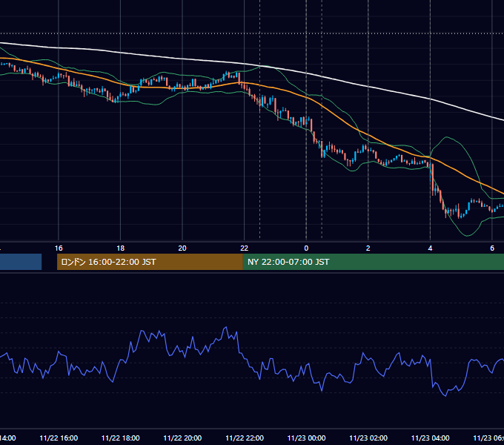Select the 11/23 02:00 date label
This screenshot has height=445, width=504.
click(x=368, y=438)
